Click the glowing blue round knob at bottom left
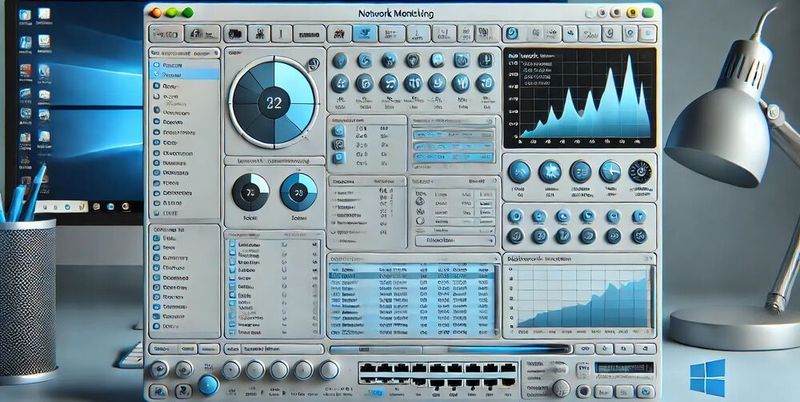Viewport: 800px width, 402px height. (x=208, y=385)
